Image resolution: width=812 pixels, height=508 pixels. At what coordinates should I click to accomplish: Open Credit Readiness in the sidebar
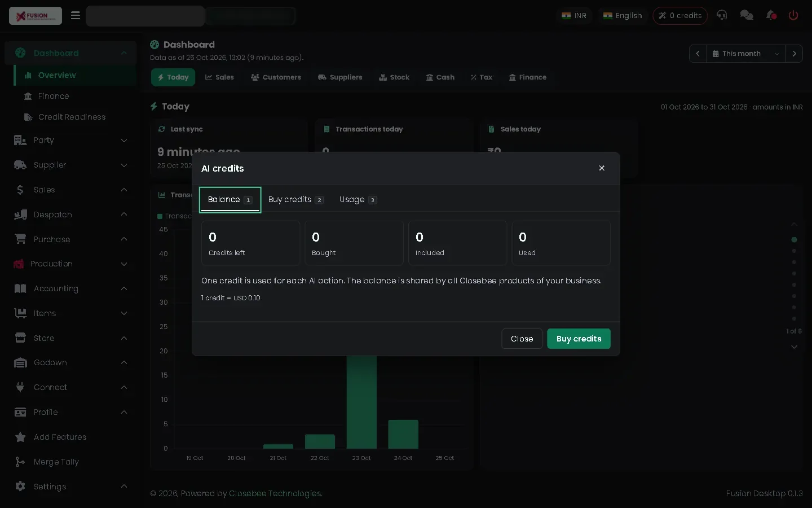tap(72, 117)
